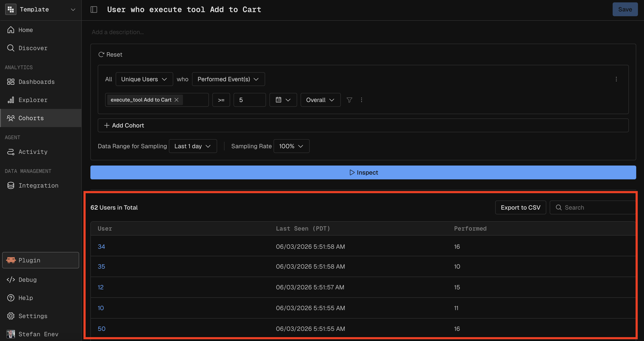The image size is (644, 341).
Task: Click Add Cohort button
Action: point(363,125)
